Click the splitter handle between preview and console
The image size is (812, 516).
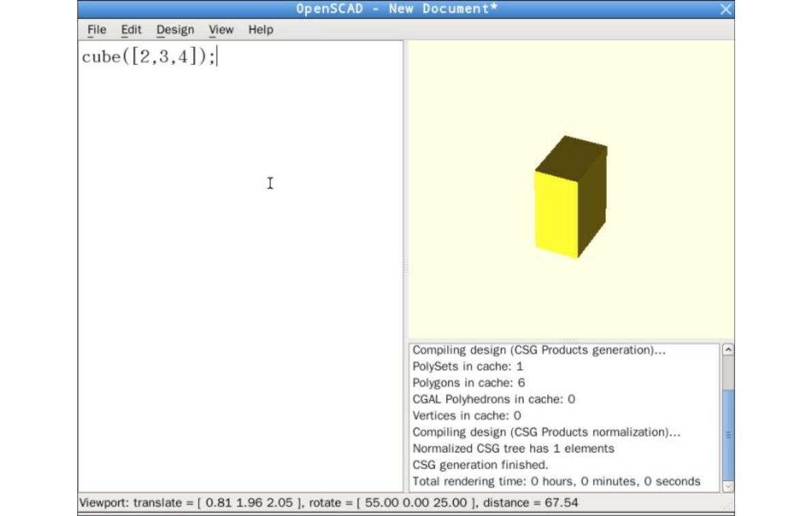pyautogui.click(x=570, y=341)
